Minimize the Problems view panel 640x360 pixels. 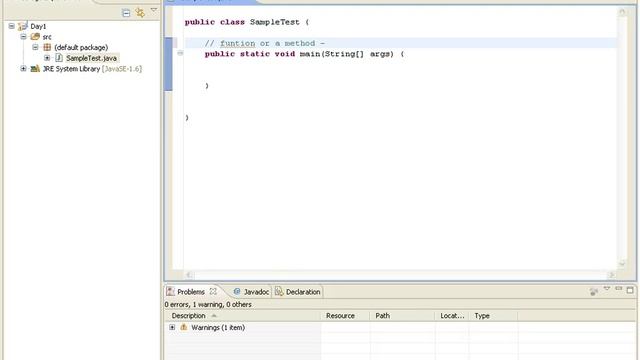tap(618, 289)
